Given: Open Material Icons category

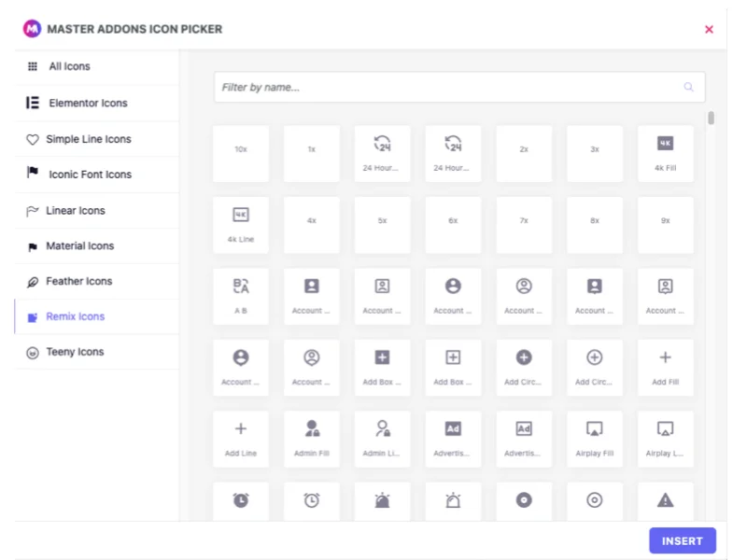Looking at the screenshot, I should pos(97,245).
